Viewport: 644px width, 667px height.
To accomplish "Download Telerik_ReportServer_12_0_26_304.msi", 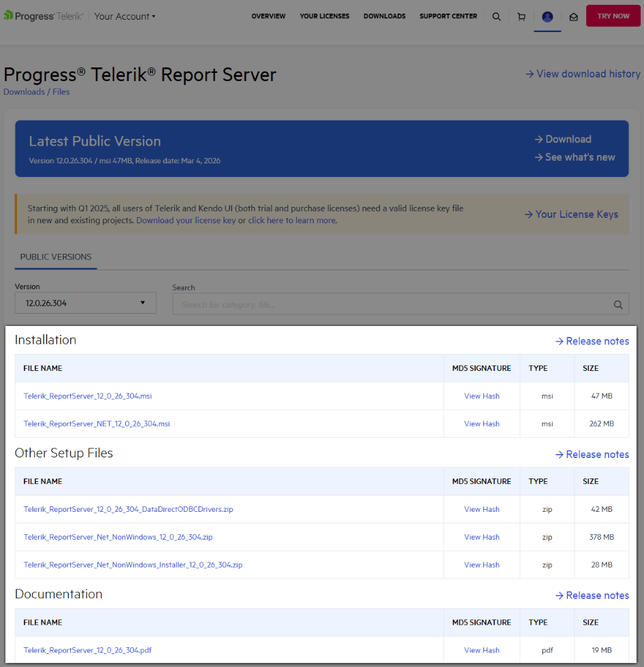I will click(x=87, y=395).
